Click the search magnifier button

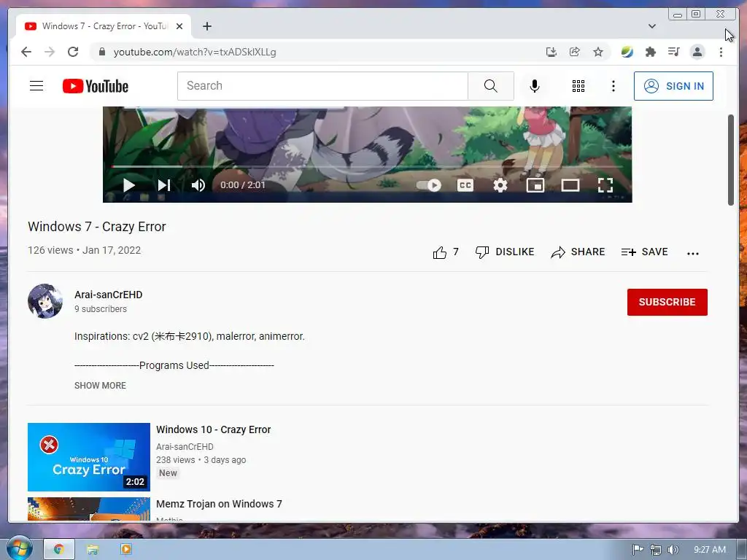tap(491, 86)
